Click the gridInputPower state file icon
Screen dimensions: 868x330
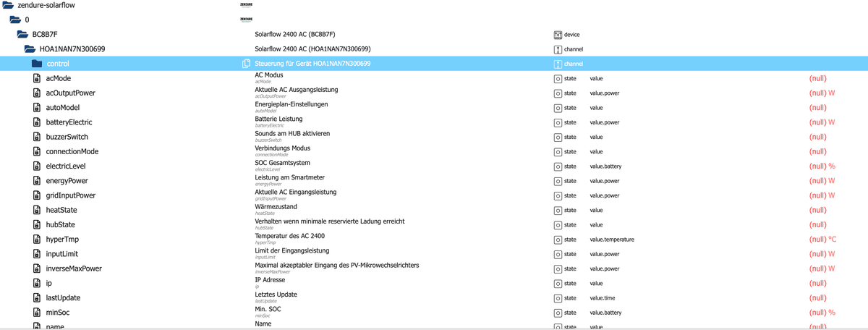[x=37, y=195]
